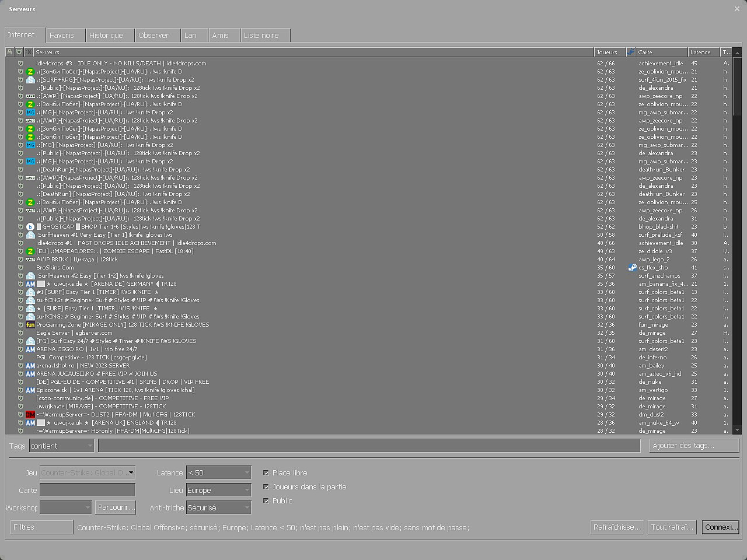
Task: Click the surf icon on SURF+RPG NapasProject row
Action: (30, 80)
